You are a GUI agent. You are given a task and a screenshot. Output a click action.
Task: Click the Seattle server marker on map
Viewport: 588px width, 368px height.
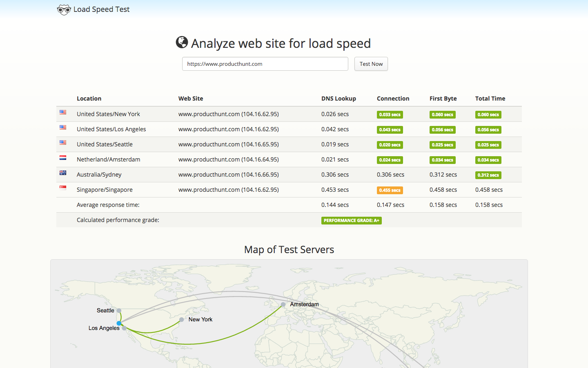(x=119, y=310)
